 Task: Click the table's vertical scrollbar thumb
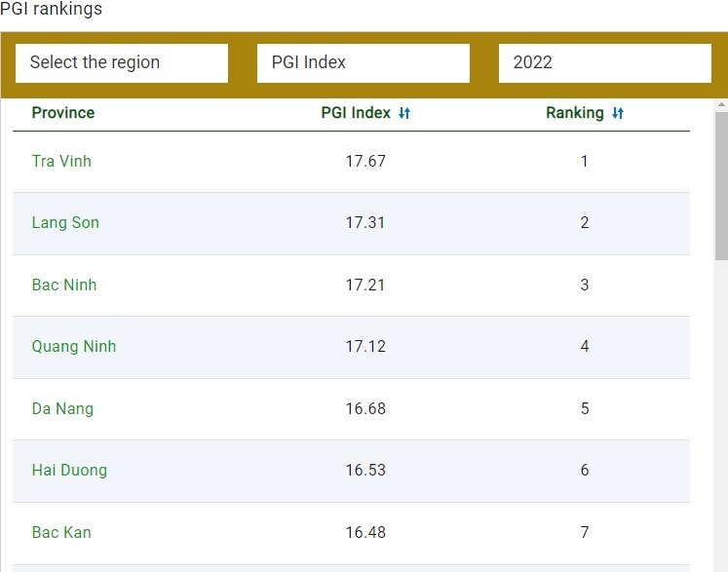click(x=721, y=186)
